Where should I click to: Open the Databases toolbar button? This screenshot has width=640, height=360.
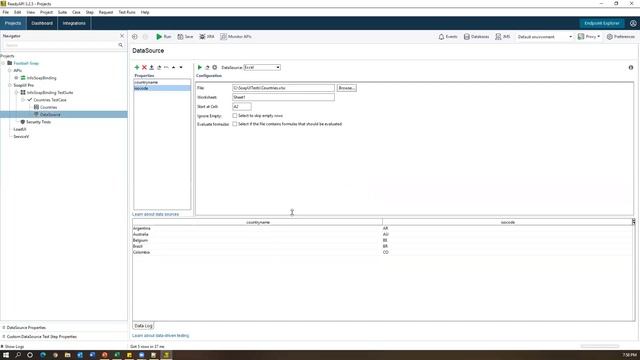coord(476,37)
